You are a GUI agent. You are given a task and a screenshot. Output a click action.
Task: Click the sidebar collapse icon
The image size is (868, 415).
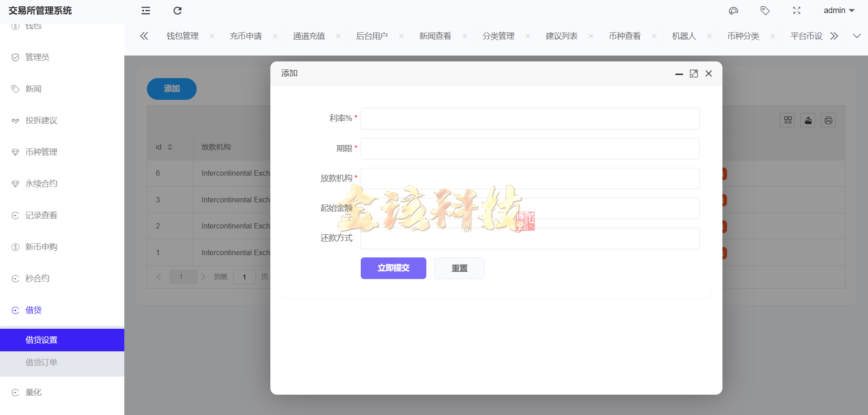coord(145,10)
